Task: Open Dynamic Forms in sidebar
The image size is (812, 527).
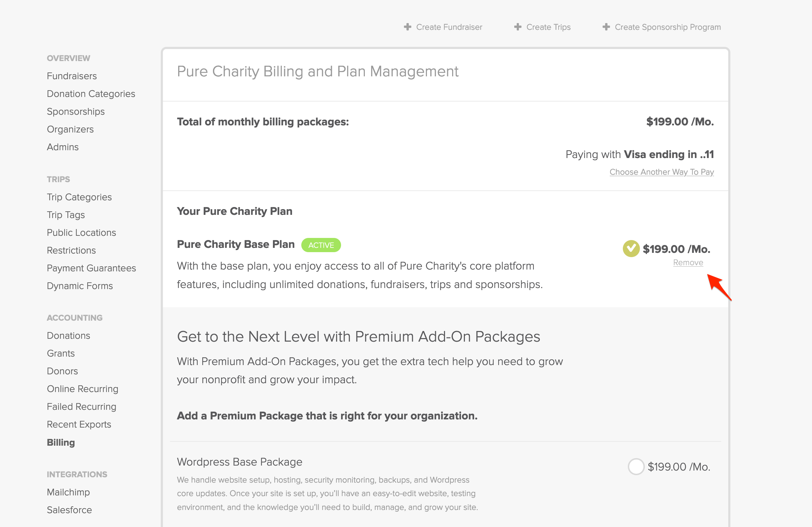Action: pos(79,286)
